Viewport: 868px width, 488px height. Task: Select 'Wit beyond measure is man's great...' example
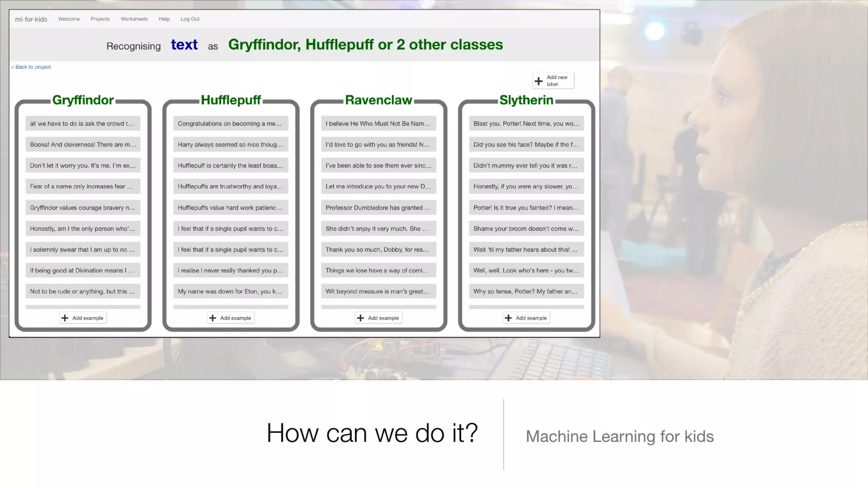coord(378,291)
